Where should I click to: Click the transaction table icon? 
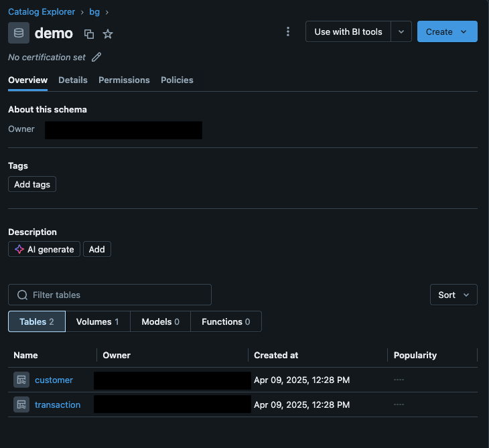pyautogui.click(x=21, y=404)
